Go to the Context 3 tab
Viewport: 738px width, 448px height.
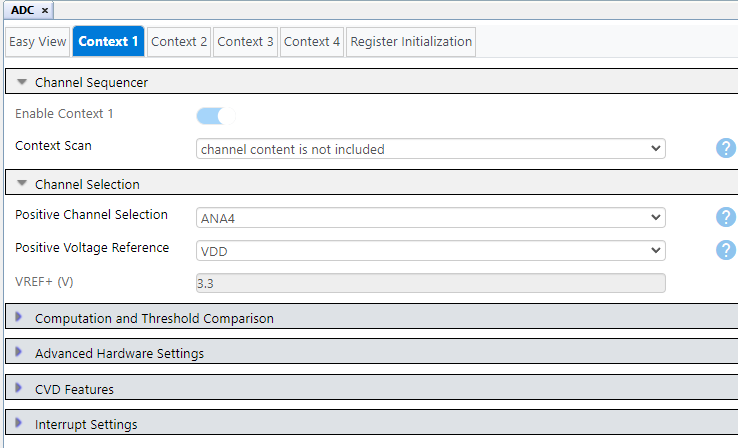click(x=245, y=42)
